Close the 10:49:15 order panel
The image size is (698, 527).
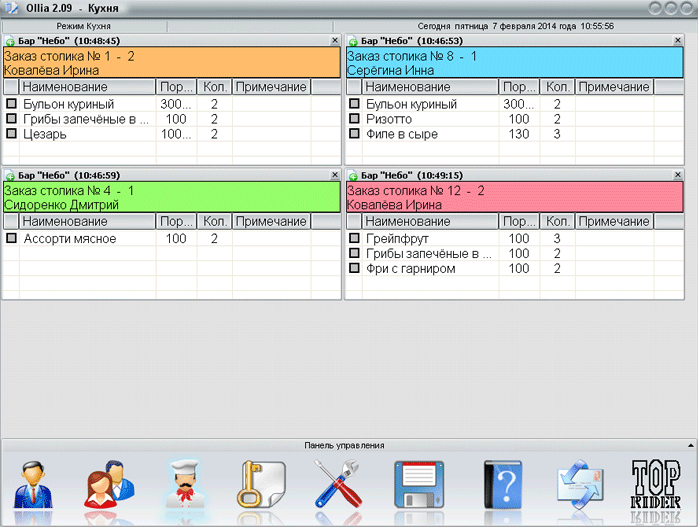click(x=678, y=175)
